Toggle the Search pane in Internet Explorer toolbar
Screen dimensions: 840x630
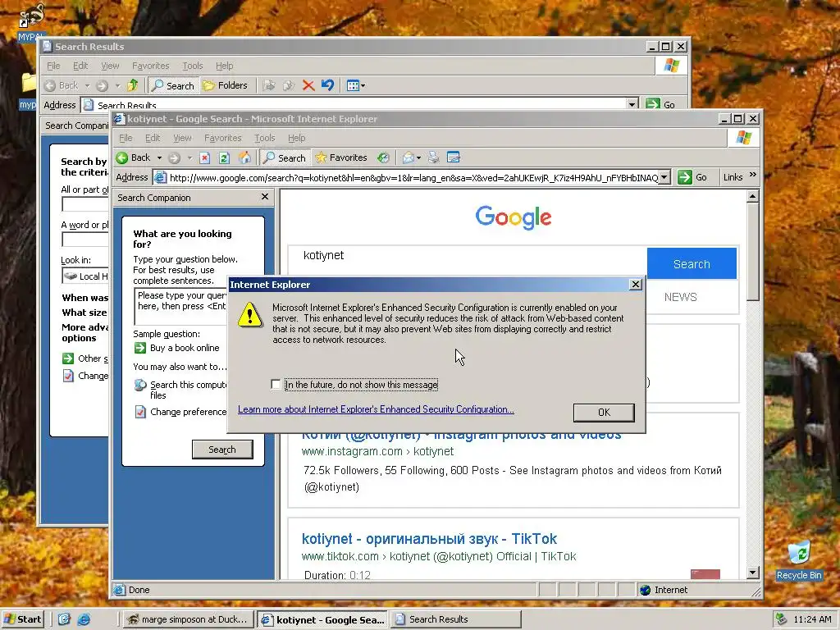point(285,157)
